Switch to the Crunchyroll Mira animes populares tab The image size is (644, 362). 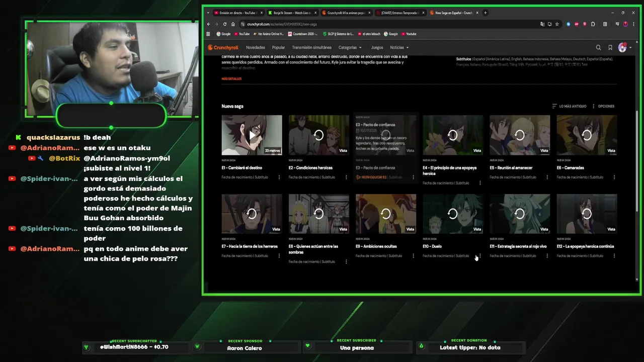coord(346,13)
